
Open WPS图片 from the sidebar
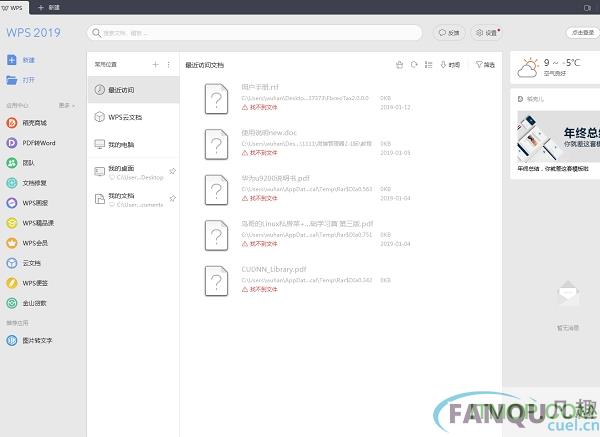[27, 203]
